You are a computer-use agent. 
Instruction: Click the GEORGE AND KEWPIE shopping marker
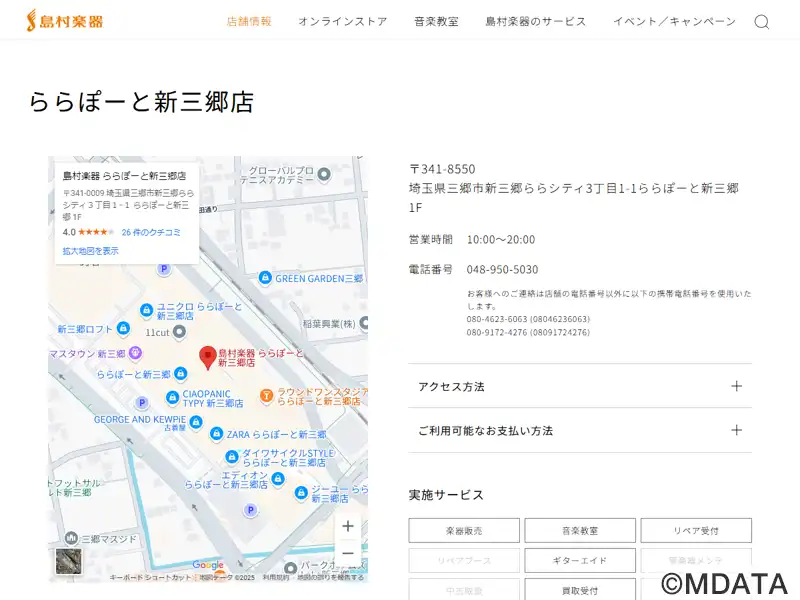point(196,422)
